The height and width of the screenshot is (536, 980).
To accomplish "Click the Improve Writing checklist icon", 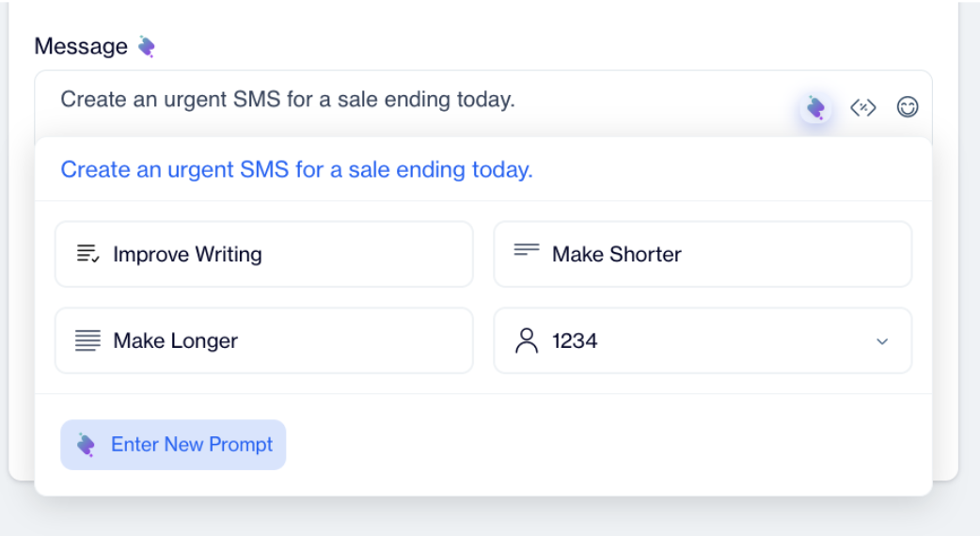I will 88,254.
